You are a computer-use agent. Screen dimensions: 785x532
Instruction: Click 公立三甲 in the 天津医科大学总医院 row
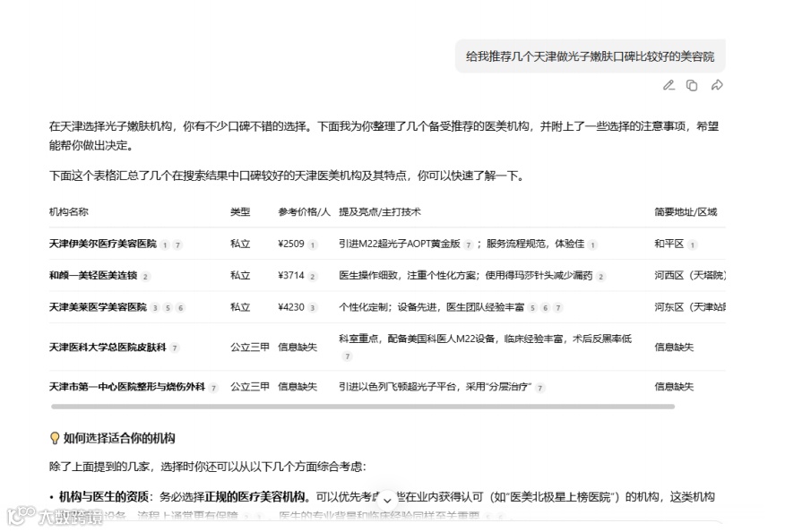[250, 347]
